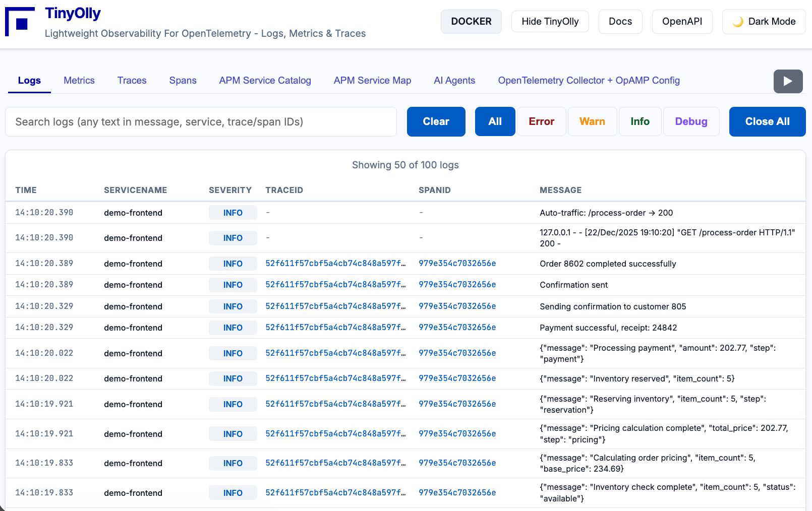
Task: Switch to the Metrics tab
Action: (x=79, y=81)
